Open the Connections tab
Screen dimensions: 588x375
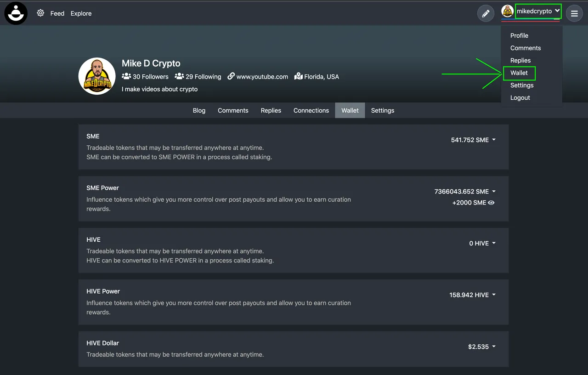pyautogui.click(x=311, y=110)
